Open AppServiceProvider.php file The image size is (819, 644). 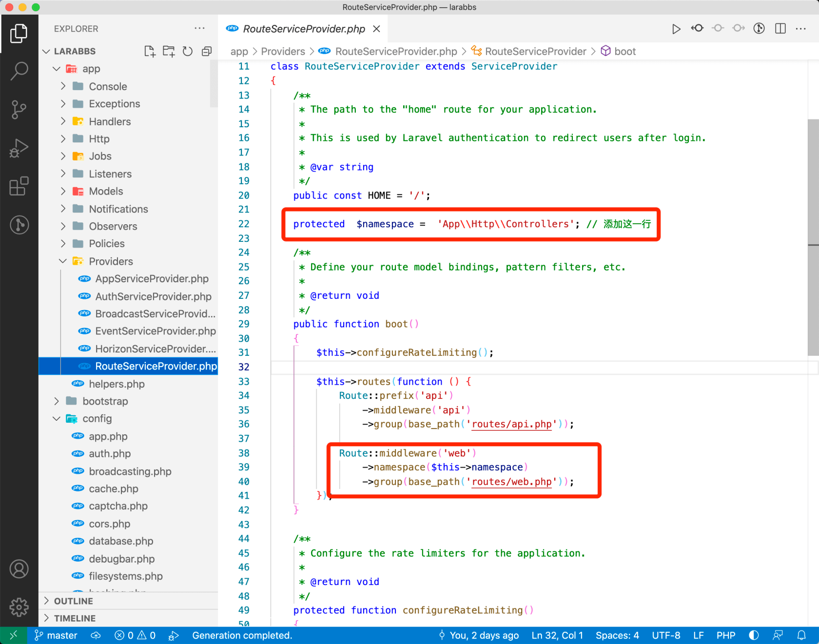(128, 279)
